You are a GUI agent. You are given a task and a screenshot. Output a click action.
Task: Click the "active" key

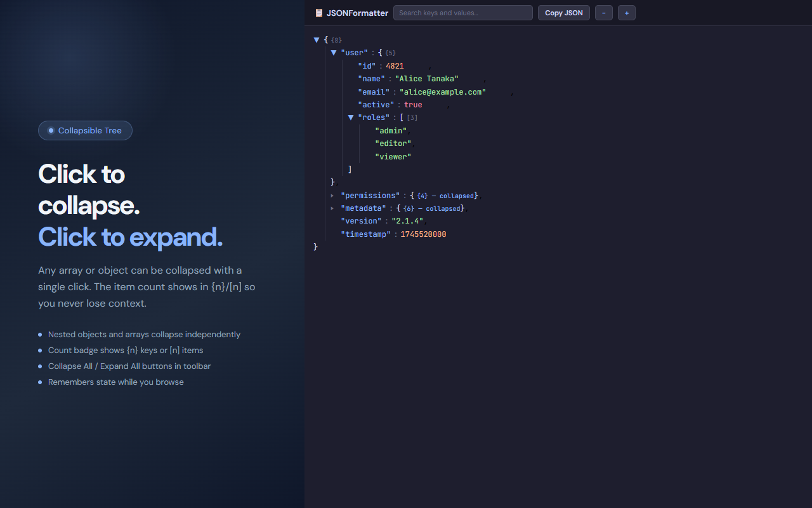(376, 105)
